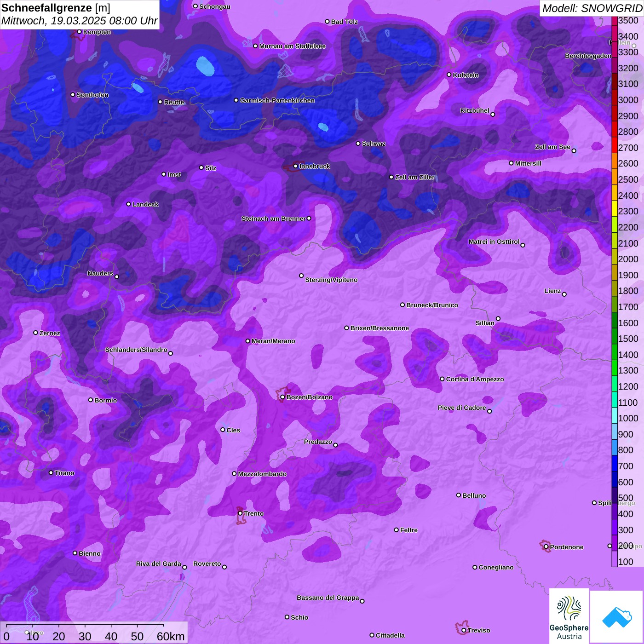Click the Bruneck/Brunico label
The height and width of the screenshot is (644, 644).
pyautogui.click(x=432, y=305)
